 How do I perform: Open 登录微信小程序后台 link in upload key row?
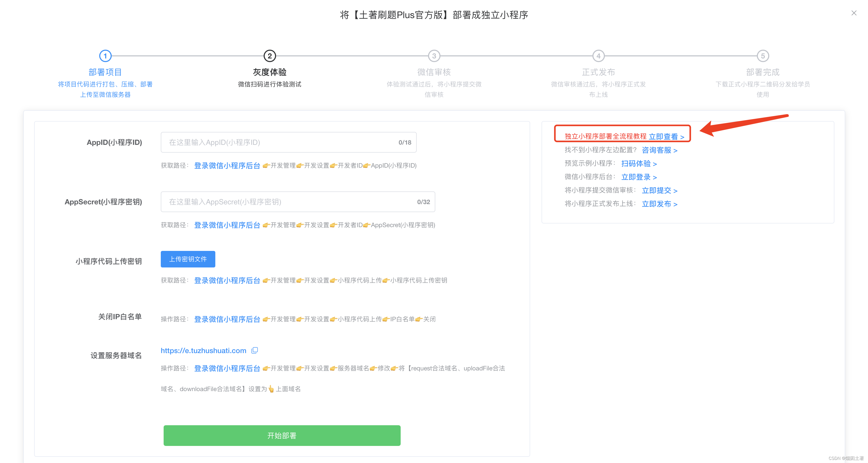pos(227,280)
